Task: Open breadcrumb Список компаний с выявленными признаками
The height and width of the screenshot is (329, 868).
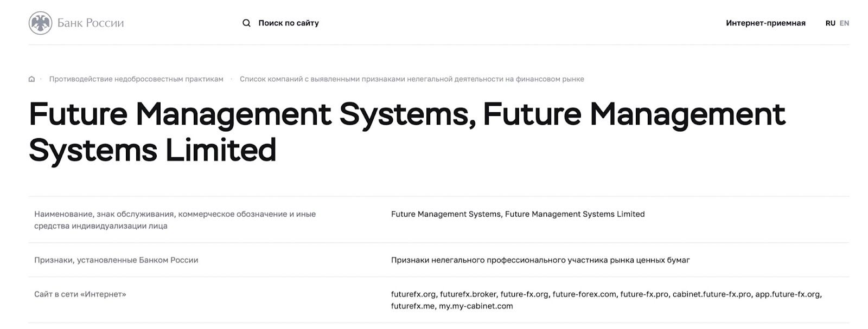Action: tap(412, 79)
